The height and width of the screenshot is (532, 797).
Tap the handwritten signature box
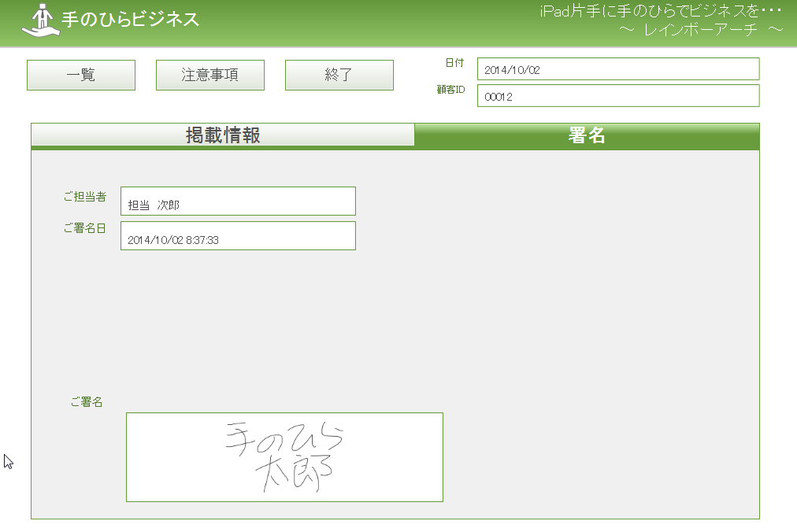tap(284, 457)
